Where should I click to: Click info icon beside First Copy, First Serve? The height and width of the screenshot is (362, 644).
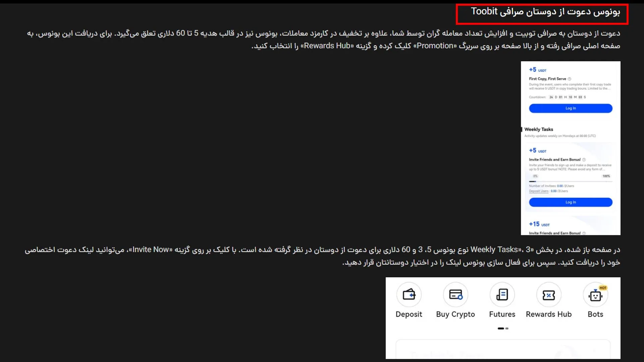[x=570, y=79]
